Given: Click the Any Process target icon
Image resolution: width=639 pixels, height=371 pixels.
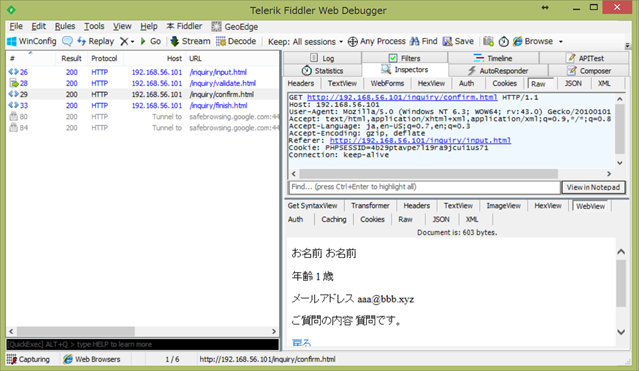Looking at the screenshot, I should [x=353, y=41].
